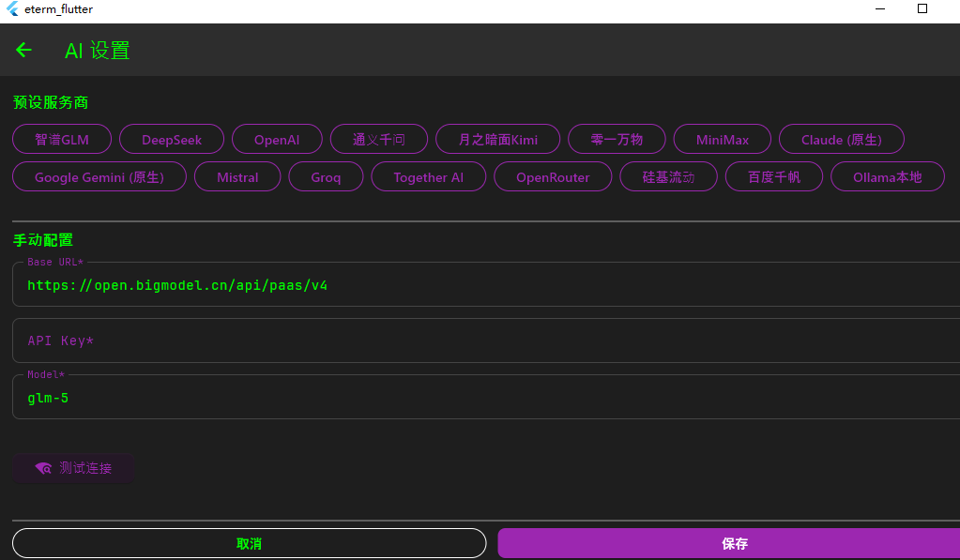Choose the MiniMax provider
Screen dimensions: 960x560
[x=722, y=139]
